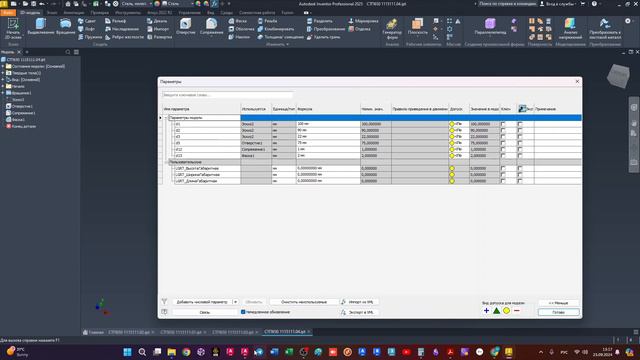640x360 pixels.
Task: Choose the Резьба (Thread) tool
Action: pos(267,21)
